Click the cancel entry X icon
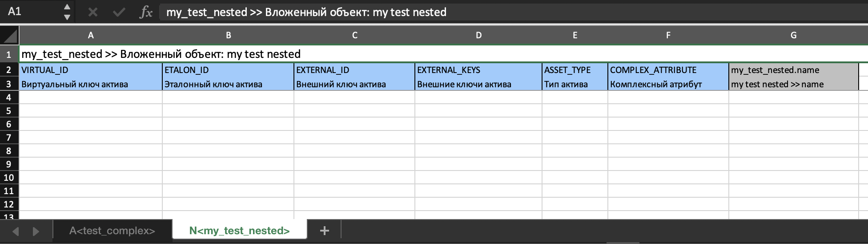 coord(92,12)
